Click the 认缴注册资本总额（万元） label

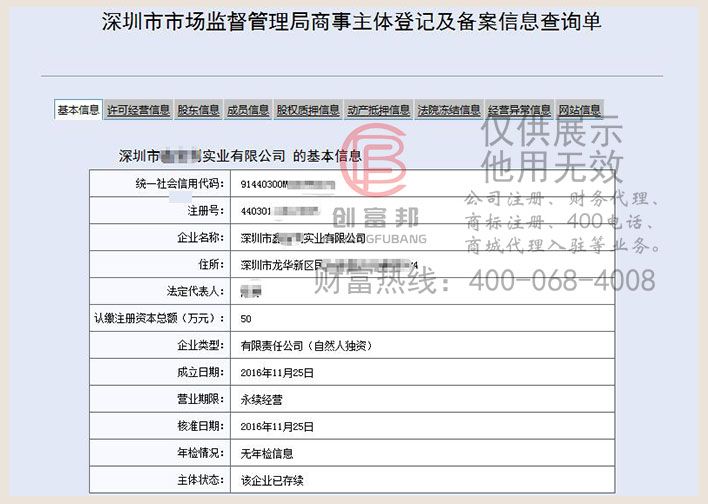(x=159, y=318)
